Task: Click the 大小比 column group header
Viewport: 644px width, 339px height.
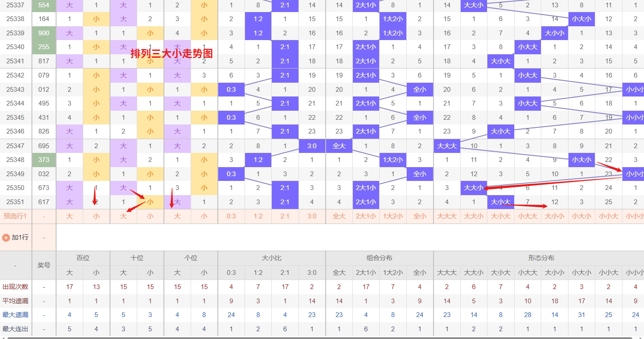Action: [x=272, y=258]
